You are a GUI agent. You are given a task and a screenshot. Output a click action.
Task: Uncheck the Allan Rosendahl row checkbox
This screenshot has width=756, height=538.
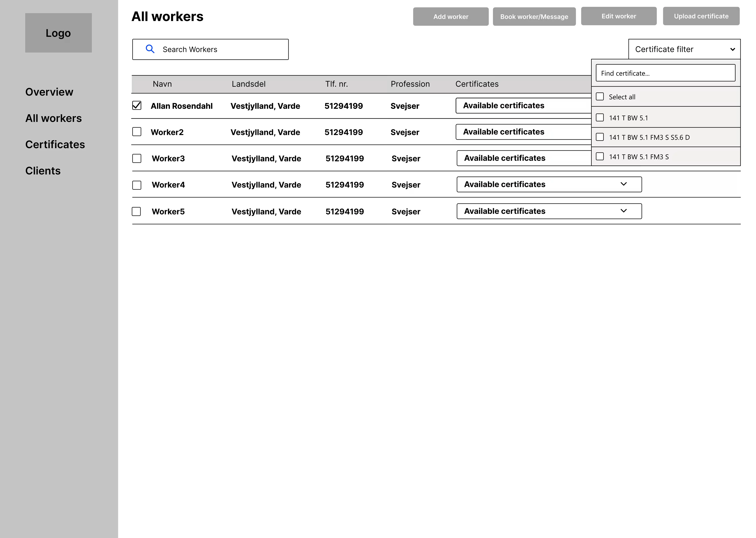coord(137,105)
